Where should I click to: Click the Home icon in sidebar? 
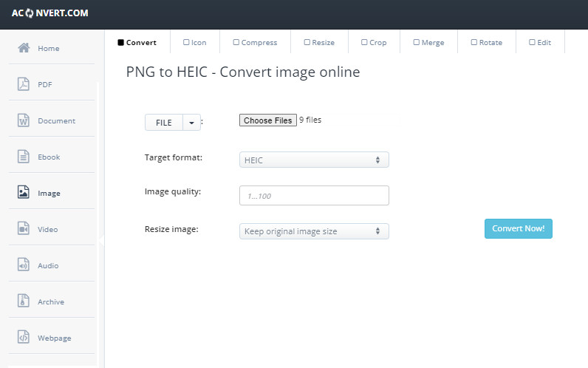[x=24, y=49]
